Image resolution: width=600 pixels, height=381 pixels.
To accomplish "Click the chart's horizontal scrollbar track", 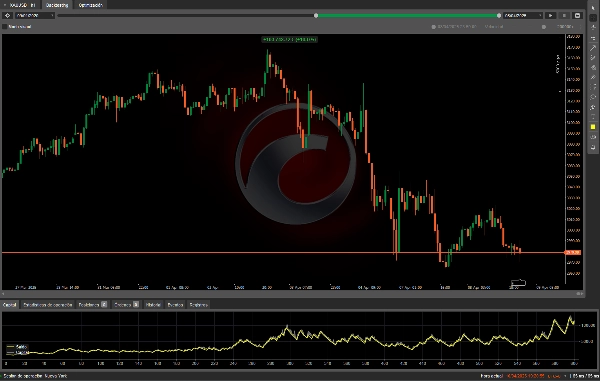I will point(291,294).
